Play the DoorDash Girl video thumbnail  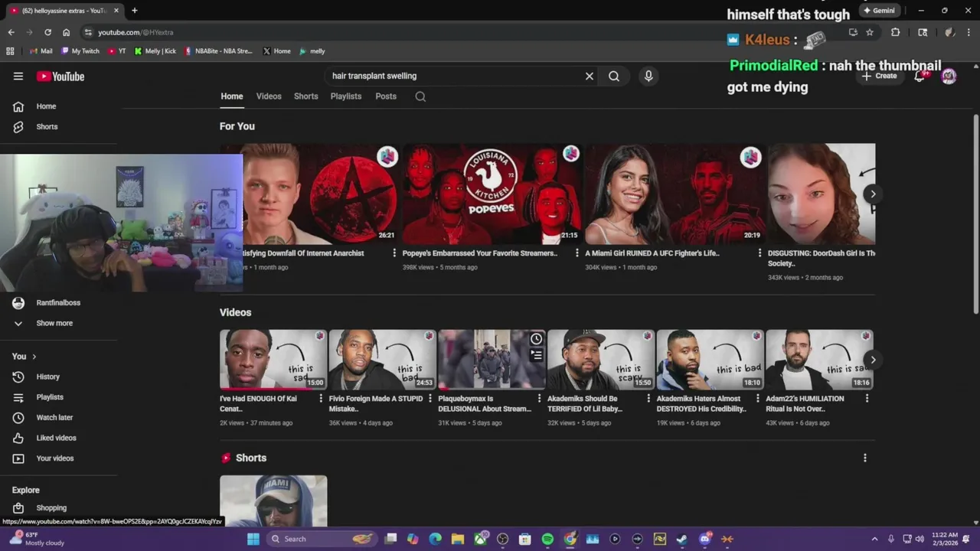click(822, 194)
